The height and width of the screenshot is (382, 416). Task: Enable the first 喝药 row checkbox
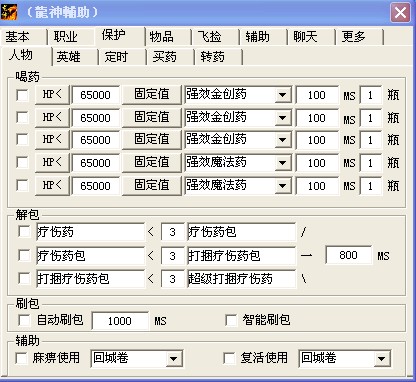pyautogui.click(x=23, y=95)
